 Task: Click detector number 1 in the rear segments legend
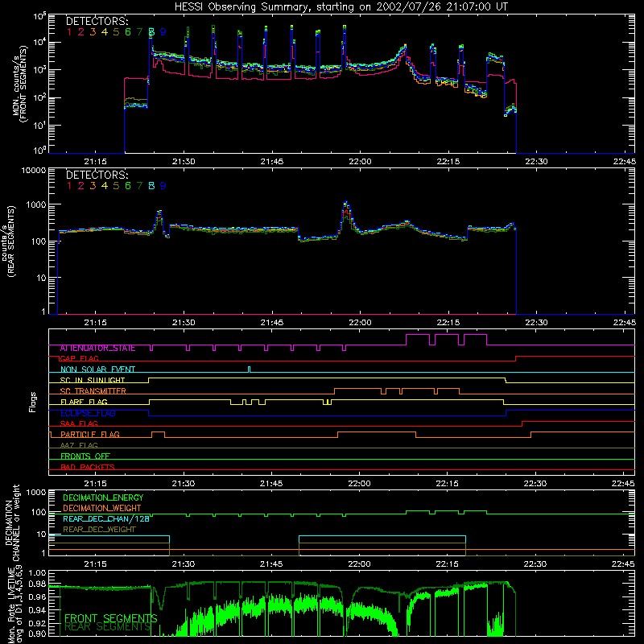click(69, 186)
